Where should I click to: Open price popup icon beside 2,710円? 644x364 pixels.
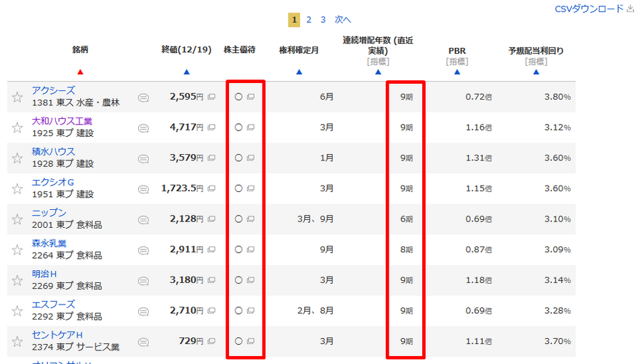(212, 310)
